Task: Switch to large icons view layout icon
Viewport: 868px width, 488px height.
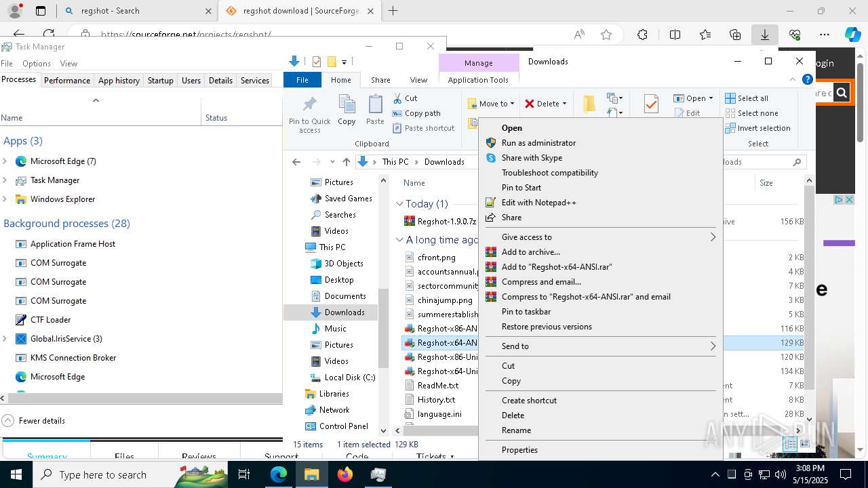Action: coord(805,445)
